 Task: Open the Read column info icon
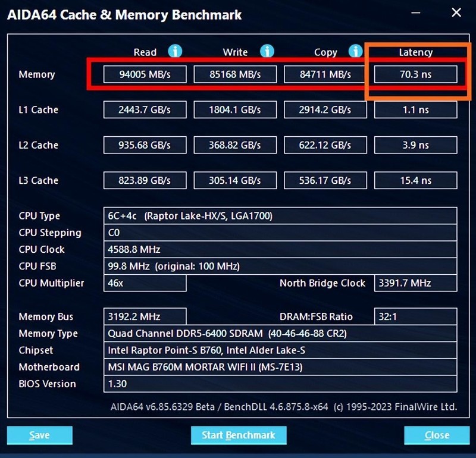coord(175,52)
